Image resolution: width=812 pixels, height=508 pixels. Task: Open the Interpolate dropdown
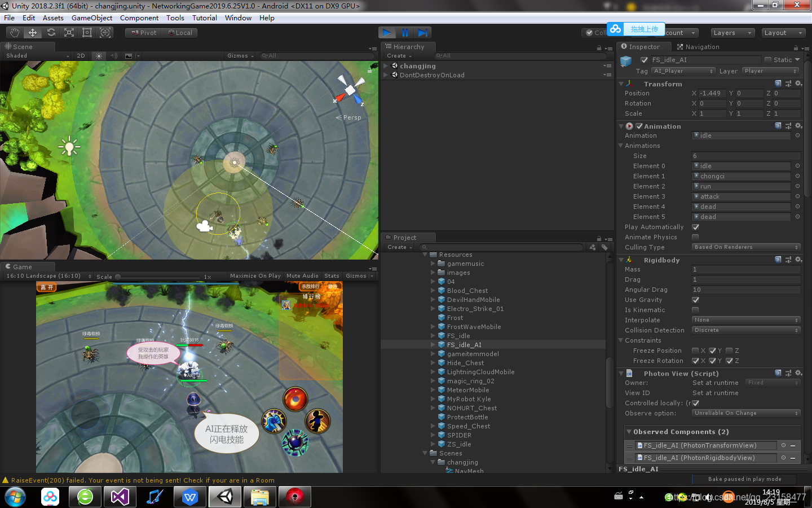tap(746, 320)
